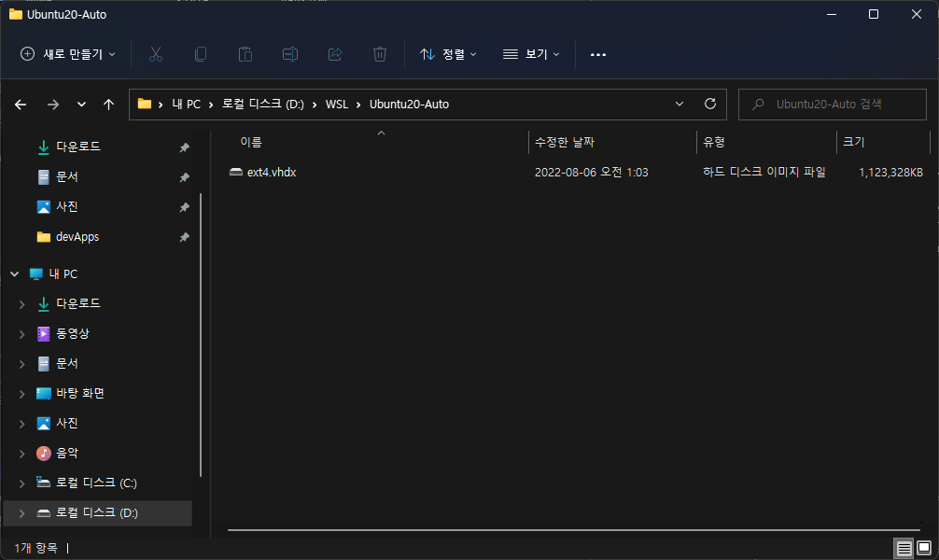Click the Ubuntu20-Auto 검색 search field

pos(833,105)
